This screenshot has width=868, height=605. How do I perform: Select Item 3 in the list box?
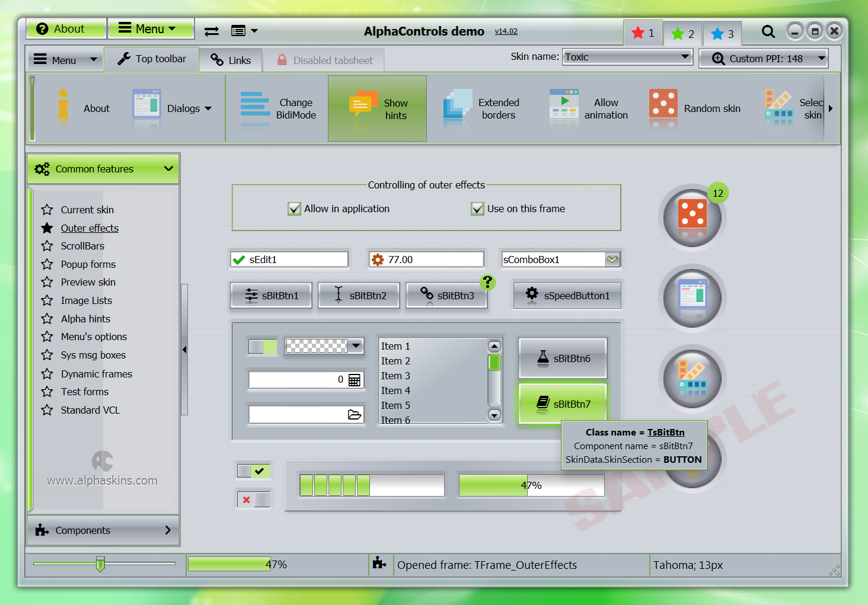click(x=395, y=376)
